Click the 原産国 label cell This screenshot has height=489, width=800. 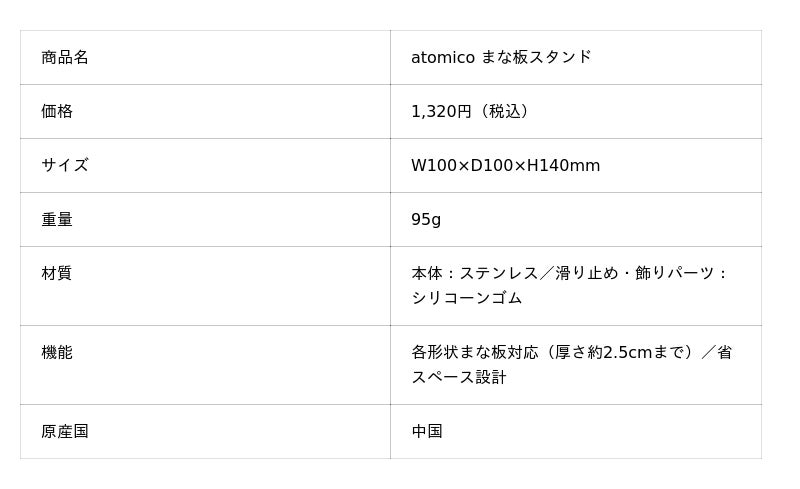click(65, 431)
